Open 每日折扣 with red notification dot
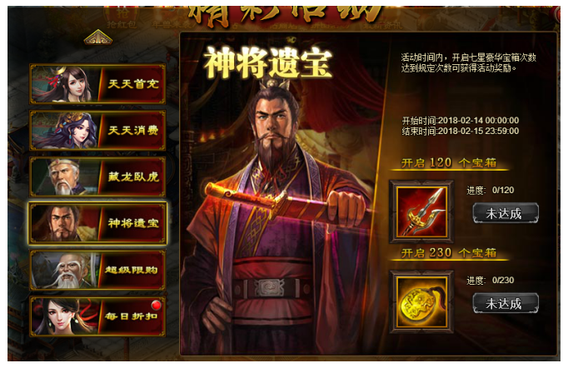The image size is (588, 378). click(97, 316)
